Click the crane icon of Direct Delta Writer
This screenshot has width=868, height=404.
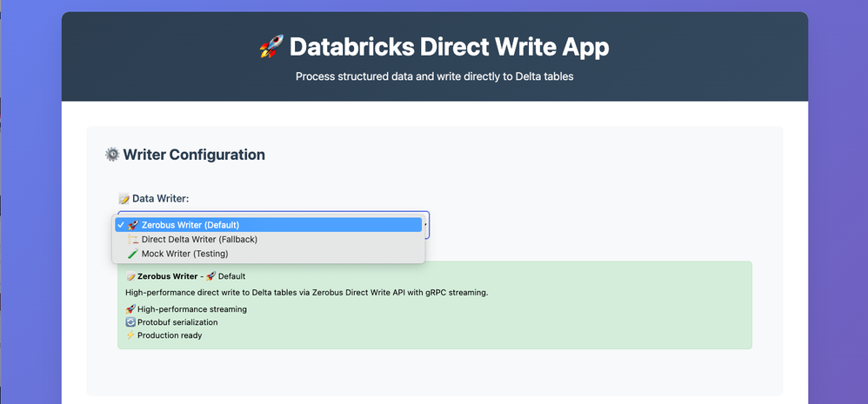point(133,240)
